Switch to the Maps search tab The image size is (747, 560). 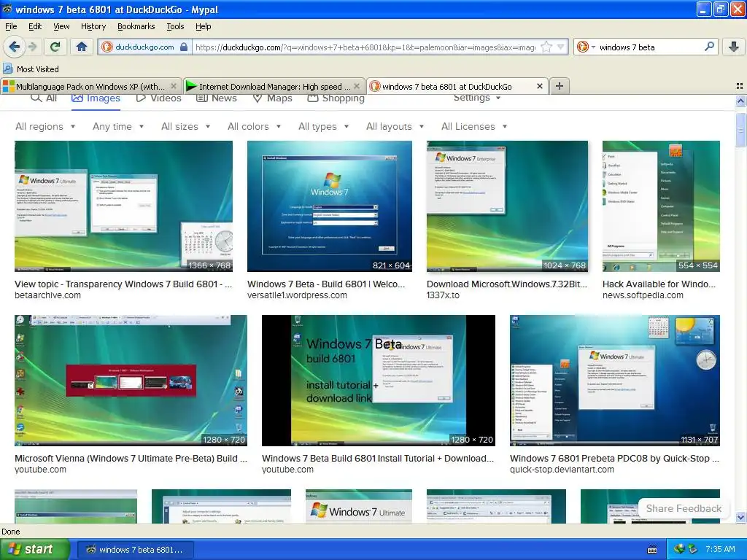click(272, 98)
